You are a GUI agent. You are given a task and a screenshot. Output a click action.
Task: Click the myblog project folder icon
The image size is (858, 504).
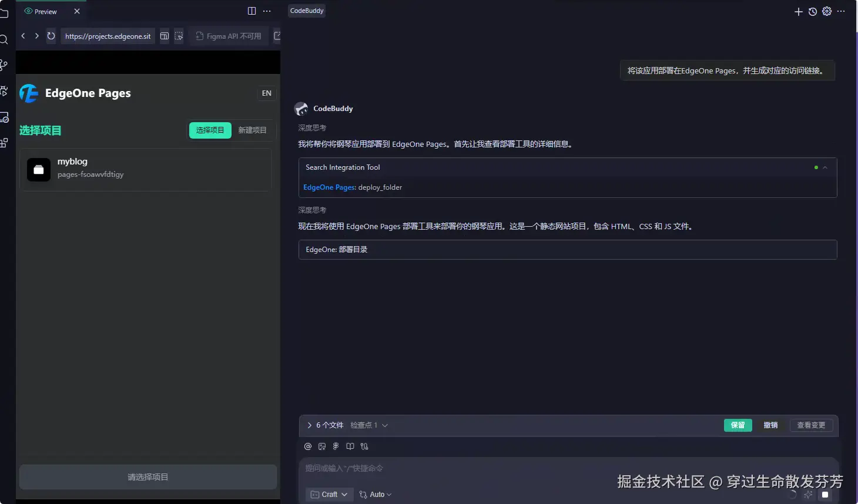tap(39, 170)
